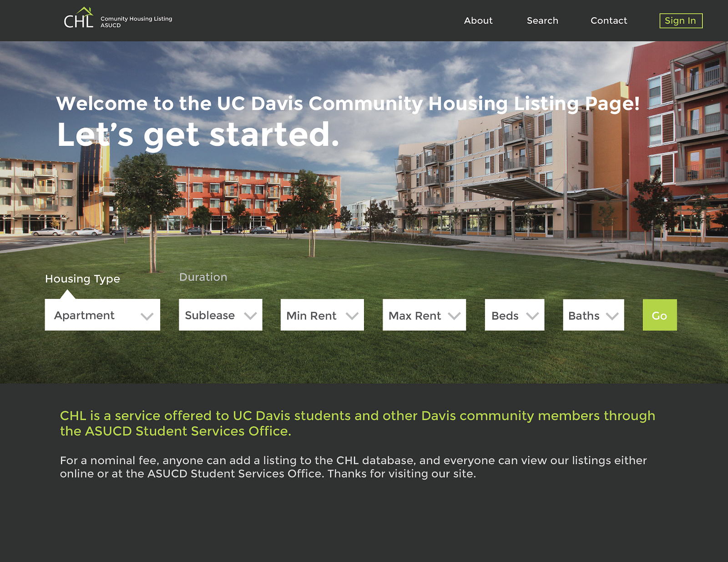The height and width of the screenshot is (562, 728).
Task: Switch to the Duration tab label
Action: 203,277
